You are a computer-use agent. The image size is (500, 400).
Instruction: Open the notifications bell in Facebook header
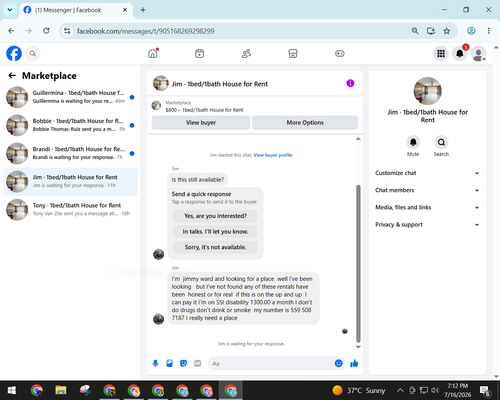point(460,53)
